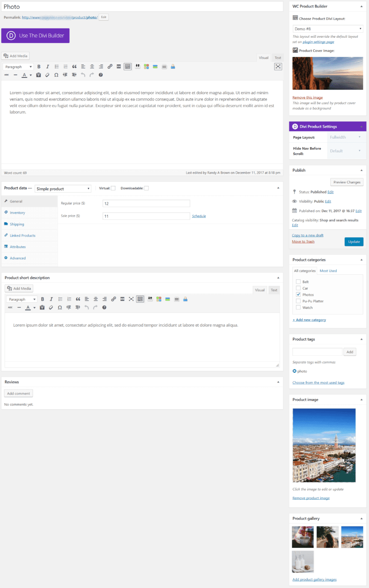Enable the Virtual product checkbox
This screenshot has width=369, height=588.
[113, 188]
